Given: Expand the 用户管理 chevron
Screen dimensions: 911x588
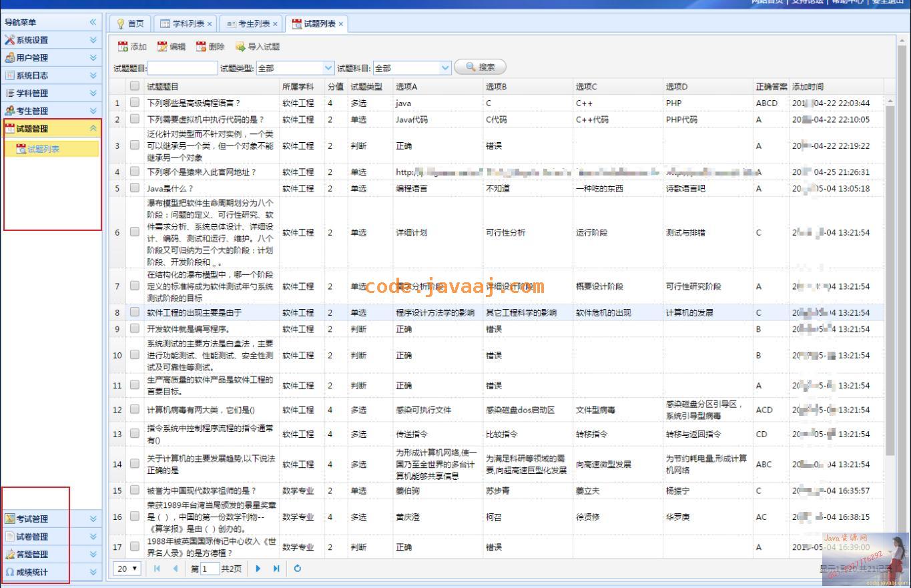Looking at the screenshot, I should coord(93,58).
